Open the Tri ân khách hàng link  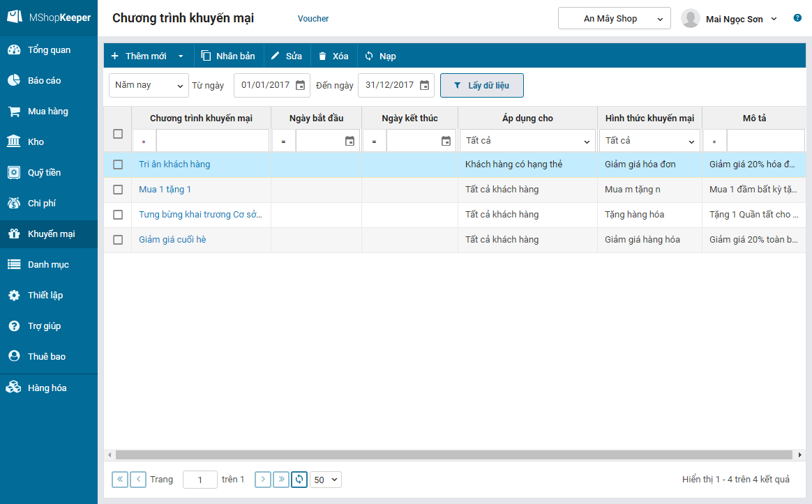tap(174, 165)
